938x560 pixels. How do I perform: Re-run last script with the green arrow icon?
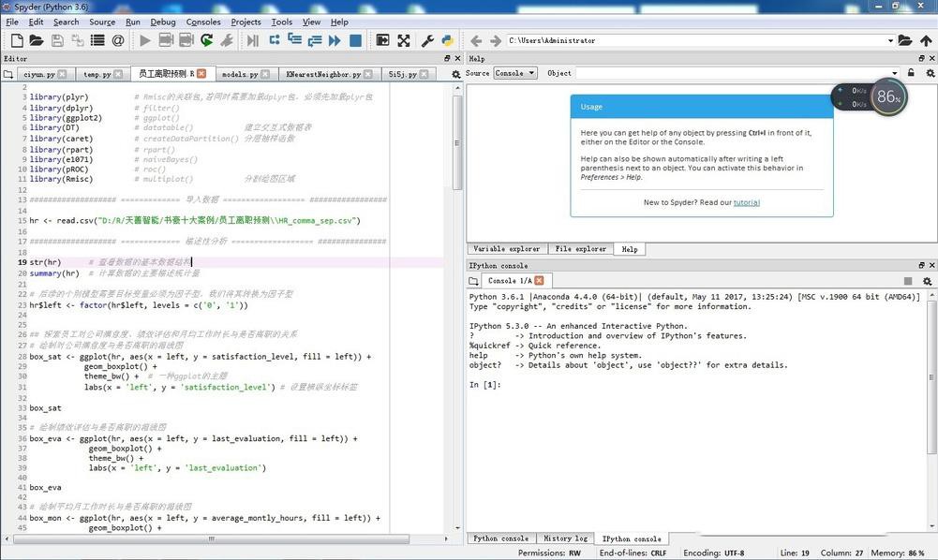tap(207, 40)
